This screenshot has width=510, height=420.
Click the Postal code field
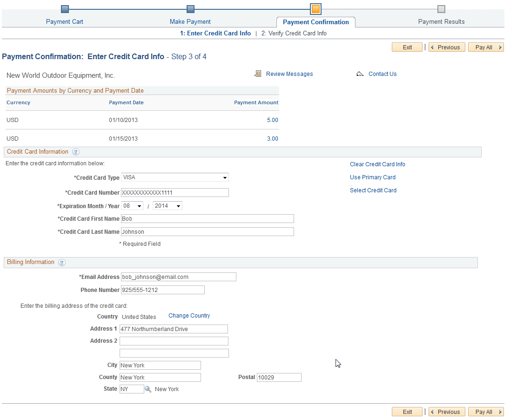pos(278,377)
